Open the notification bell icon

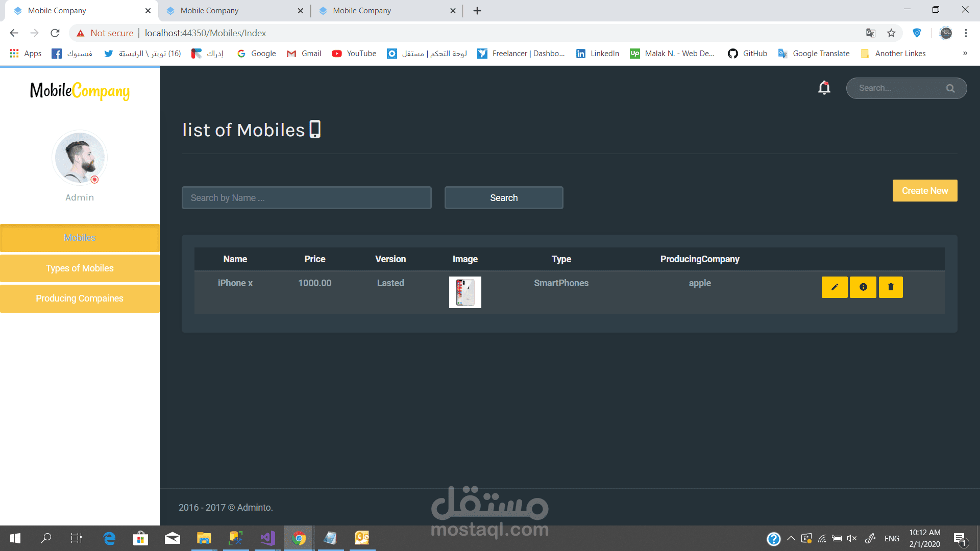pyautogui.click(x=824, y=88)
